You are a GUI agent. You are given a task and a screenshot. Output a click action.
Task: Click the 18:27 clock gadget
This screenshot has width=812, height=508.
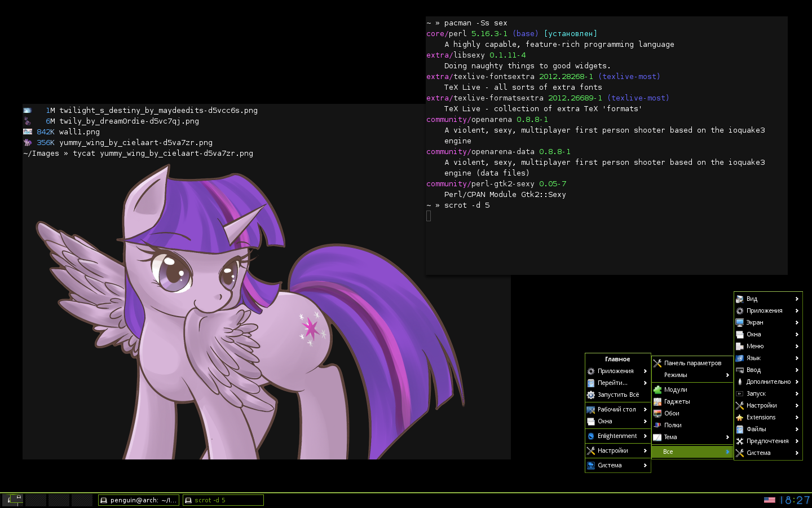795,500
